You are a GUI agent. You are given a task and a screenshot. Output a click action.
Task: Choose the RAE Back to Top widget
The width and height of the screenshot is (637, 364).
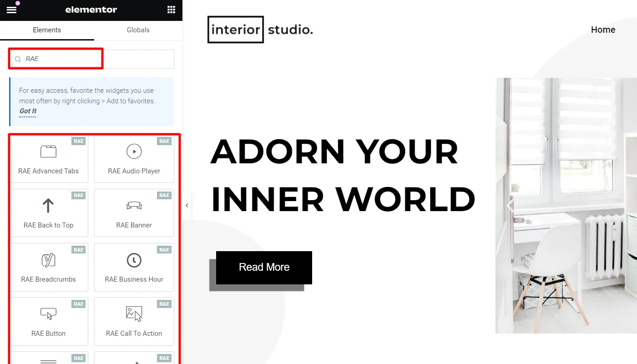point(49,212)
